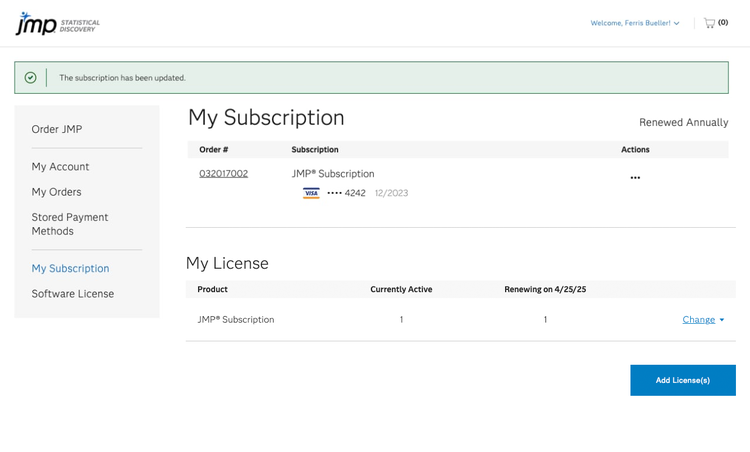Open order number 032017002

click(x=223, y=174)
